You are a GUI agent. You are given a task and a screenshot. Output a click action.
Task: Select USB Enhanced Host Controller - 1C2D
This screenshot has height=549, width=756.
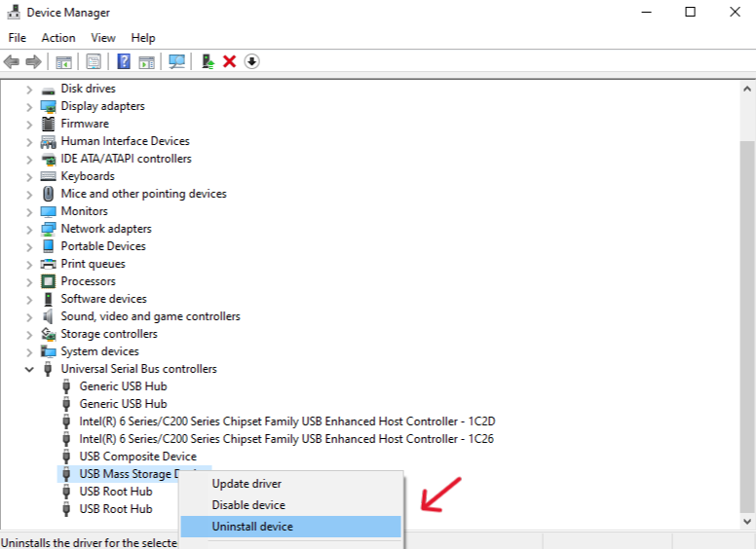click(287, 421)
